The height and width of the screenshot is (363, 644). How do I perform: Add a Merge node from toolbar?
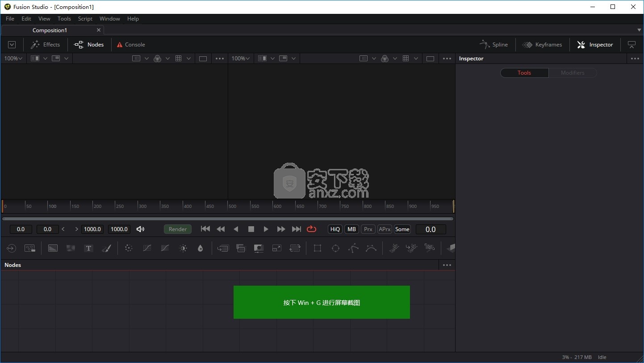coord(223,248)
